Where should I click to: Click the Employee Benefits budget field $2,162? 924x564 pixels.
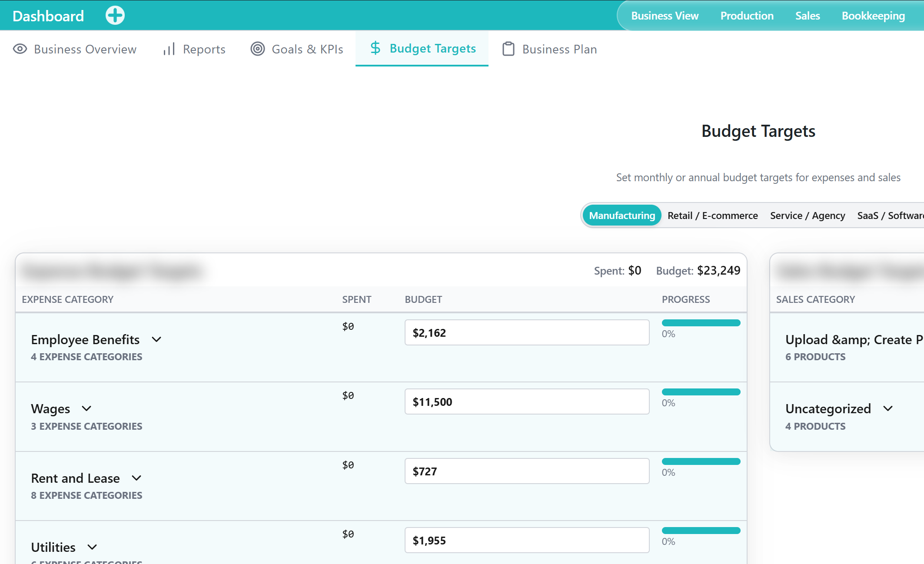click(x=527, y=333)
